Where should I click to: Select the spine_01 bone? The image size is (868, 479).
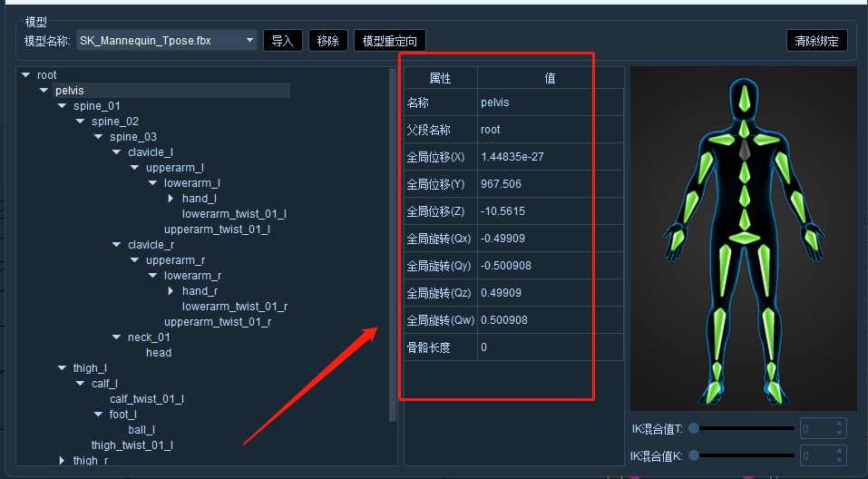(97, 106)
